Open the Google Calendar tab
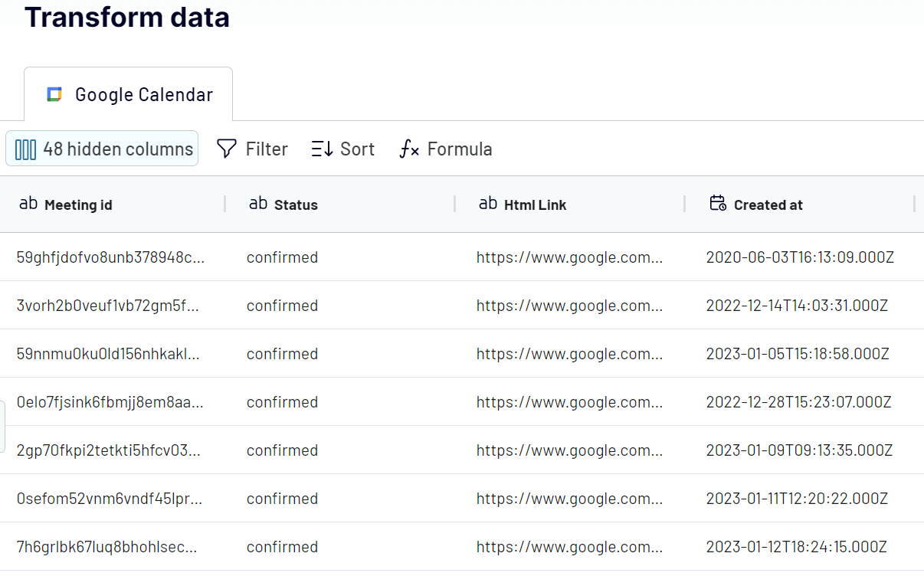Image resolution: width=924 pixels, height=576 pixels. 128,94
